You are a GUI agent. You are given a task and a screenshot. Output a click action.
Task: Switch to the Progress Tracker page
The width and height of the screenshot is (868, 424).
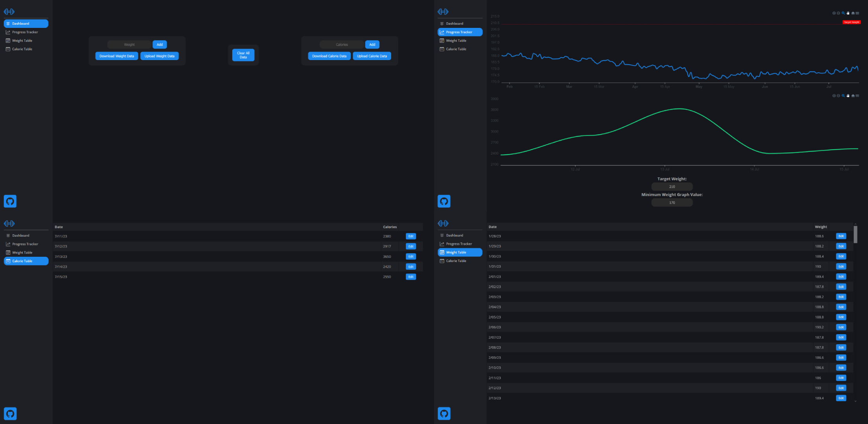[x=460, y=32]
